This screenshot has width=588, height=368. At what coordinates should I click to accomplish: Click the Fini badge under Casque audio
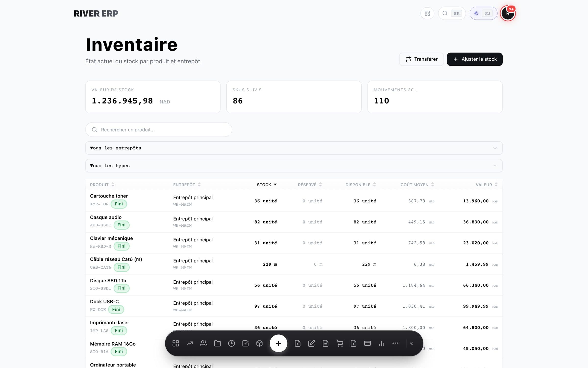click(x=121, y=225)
